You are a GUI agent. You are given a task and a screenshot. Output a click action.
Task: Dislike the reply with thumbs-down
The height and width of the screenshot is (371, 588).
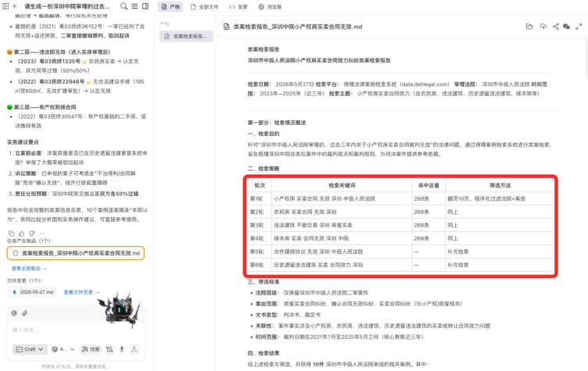(x=31, y=233)
